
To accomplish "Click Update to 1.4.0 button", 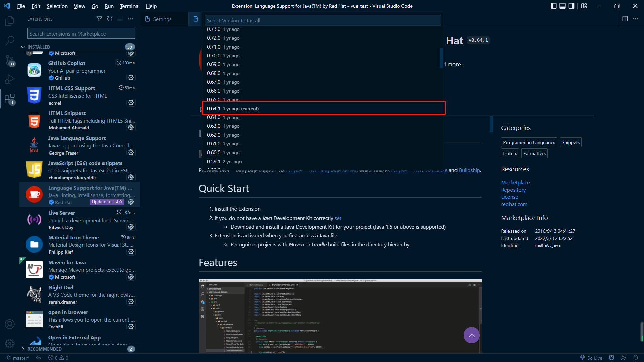I will [x=107, y=202].
